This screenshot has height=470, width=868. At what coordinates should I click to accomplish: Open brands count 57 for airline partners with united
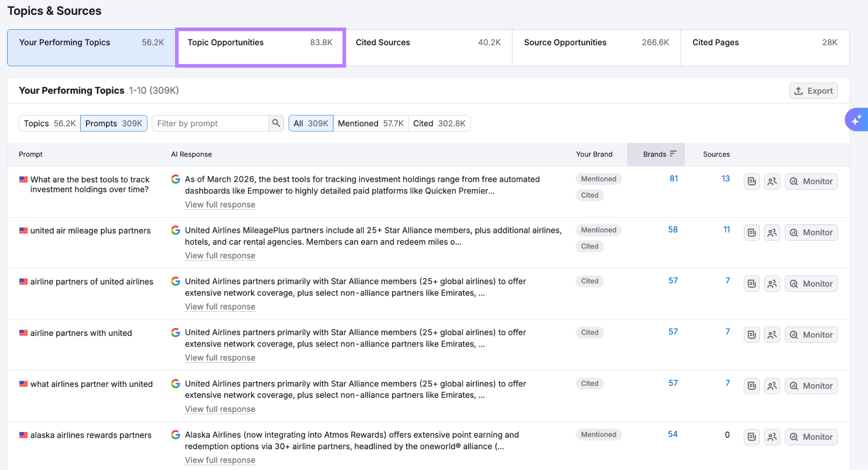click(x=673, y=332)
